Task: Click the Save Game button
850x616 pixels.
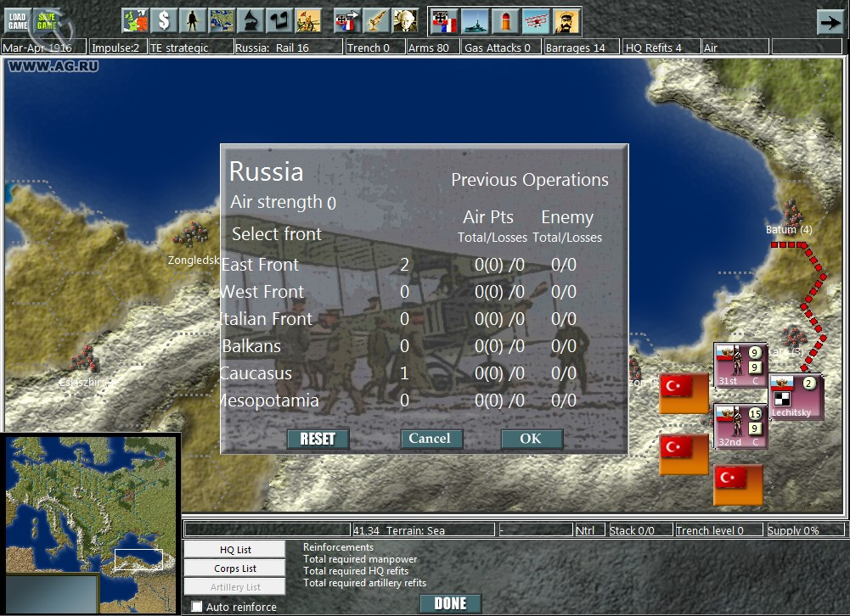Action: tap(47, 20)
